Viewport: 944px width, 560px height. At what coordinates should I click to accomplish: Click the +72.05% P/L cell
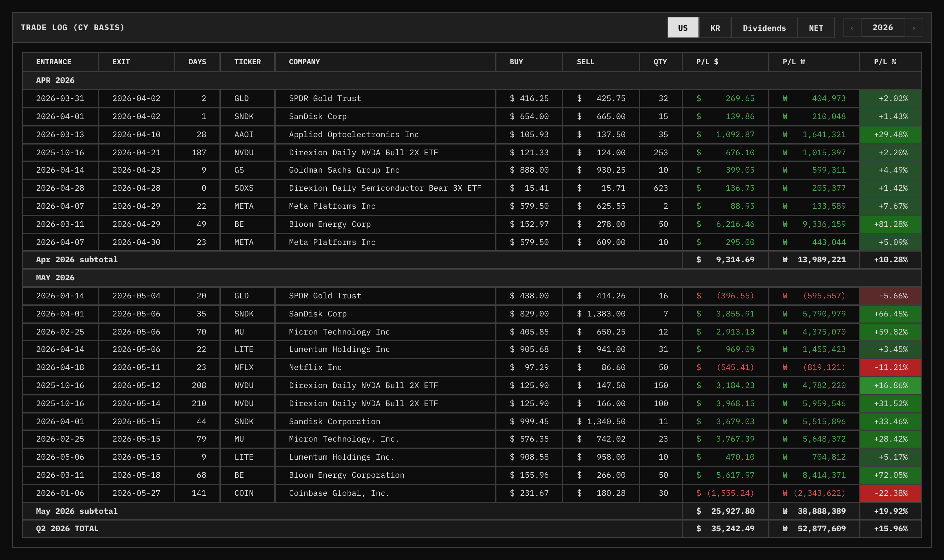[890, 475]
